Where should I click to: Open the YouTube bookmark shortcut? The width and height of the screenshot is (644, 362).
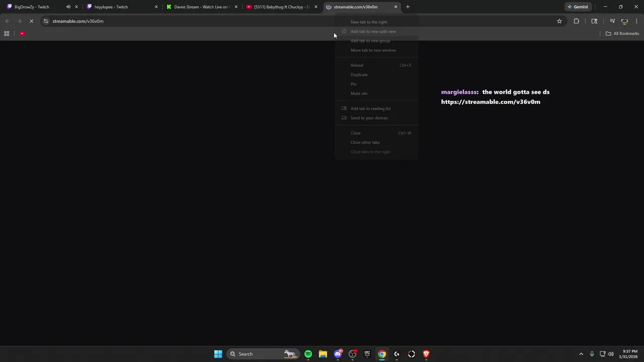click(x=22, y=34)
